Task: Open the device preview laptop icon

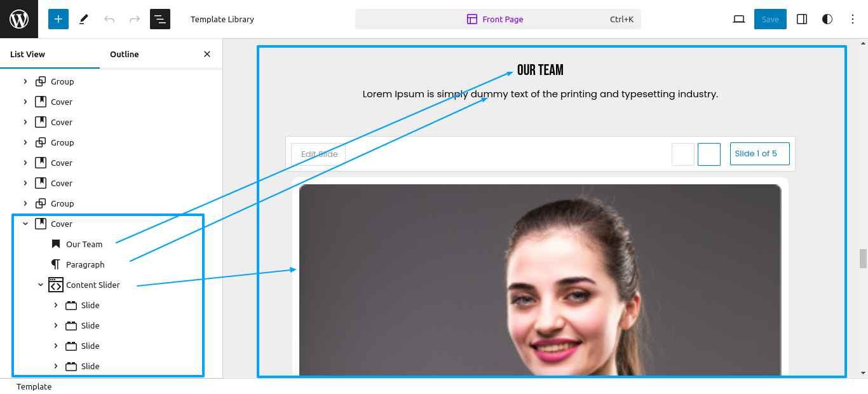Action: pos(738,19)
